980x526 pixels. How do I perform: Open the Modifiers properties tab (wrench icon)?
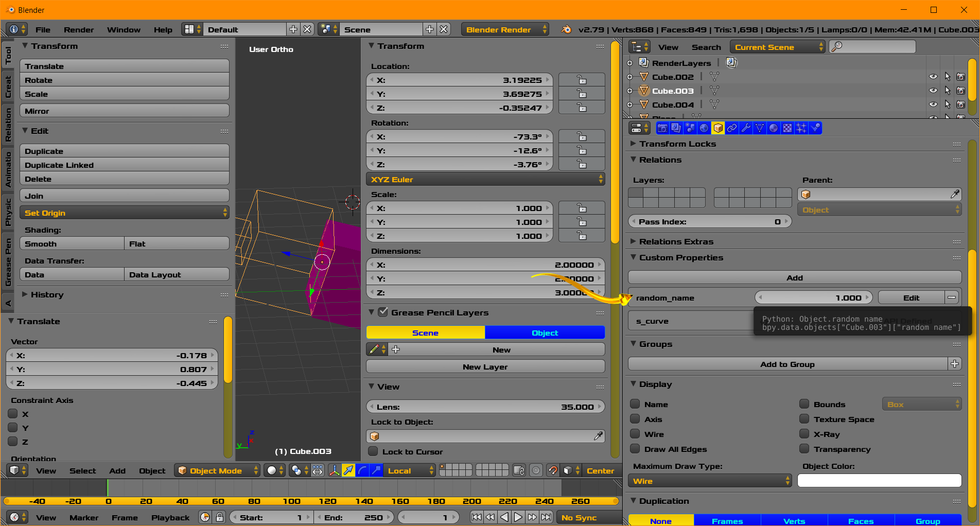point(746,128)
